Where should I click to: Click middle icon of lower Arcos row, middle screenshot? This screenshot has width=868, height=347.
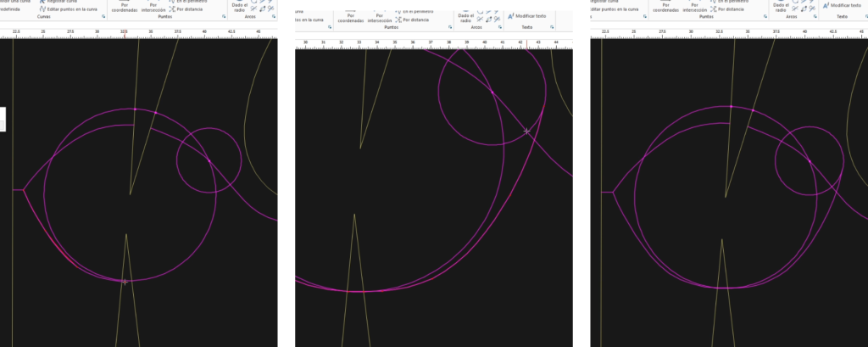(488, 20)
